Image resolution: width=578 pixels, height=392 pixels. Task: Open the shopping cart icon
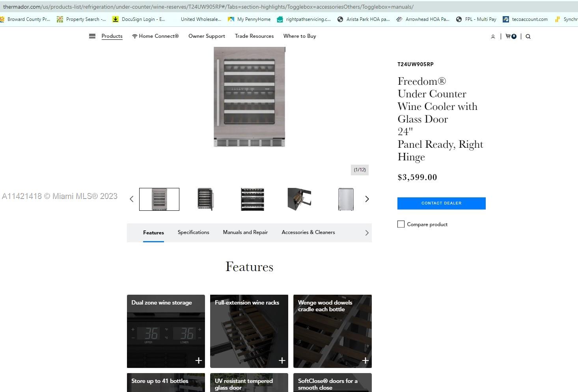(x=511, y=36)
